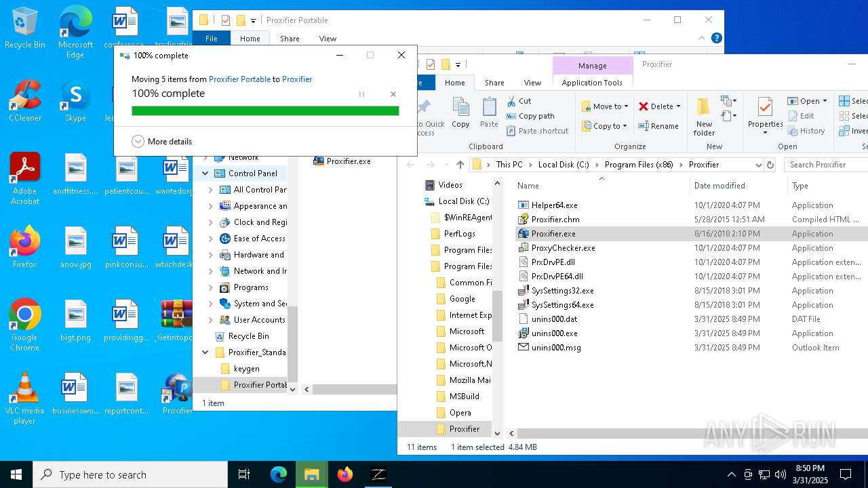
Task: Select View tab in Proxifier Portable window
Action: (328, 39)
